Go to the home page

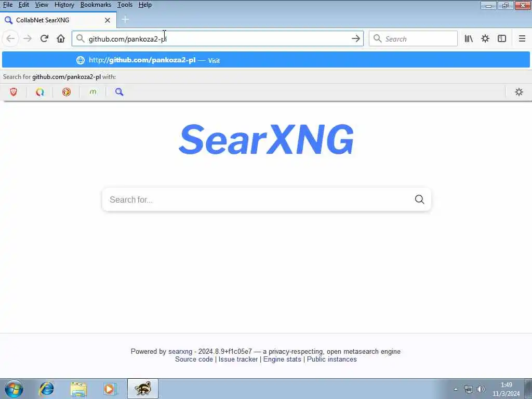tap(61, 38)
